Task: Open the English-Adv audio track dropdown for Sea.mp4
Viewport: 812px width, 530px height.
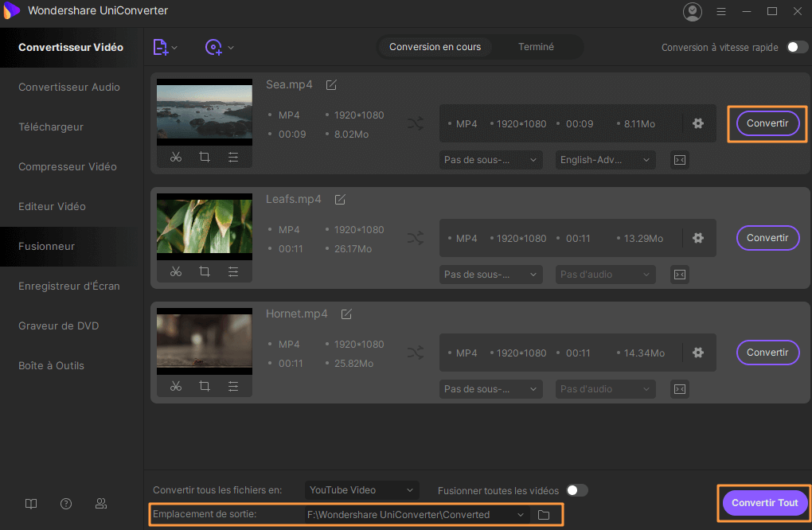Action: click(605, 160)
